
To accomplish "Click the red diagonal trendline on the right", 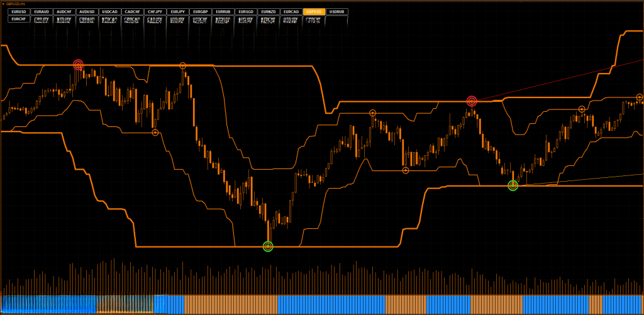I will coord(566,80).
